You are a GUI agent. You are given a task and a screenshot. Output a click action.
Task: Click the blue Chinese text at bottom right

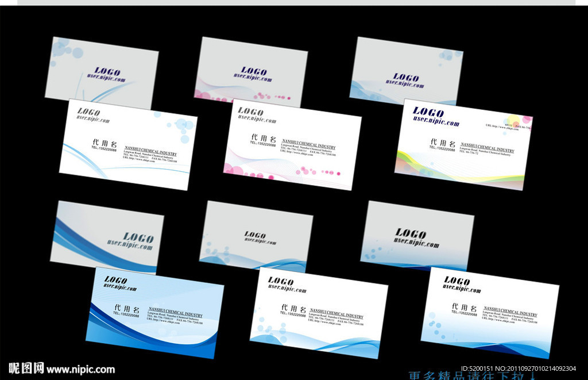[x=473, y=375]
